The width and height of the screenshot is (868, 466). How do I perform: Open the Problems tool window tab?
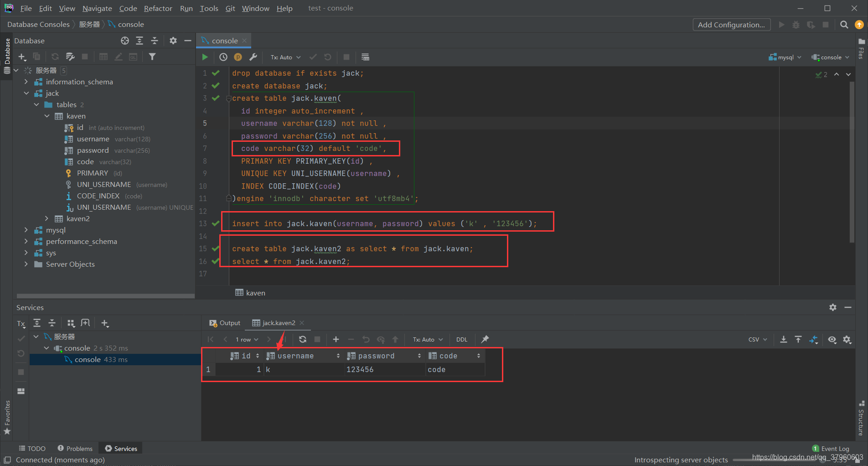75,449
